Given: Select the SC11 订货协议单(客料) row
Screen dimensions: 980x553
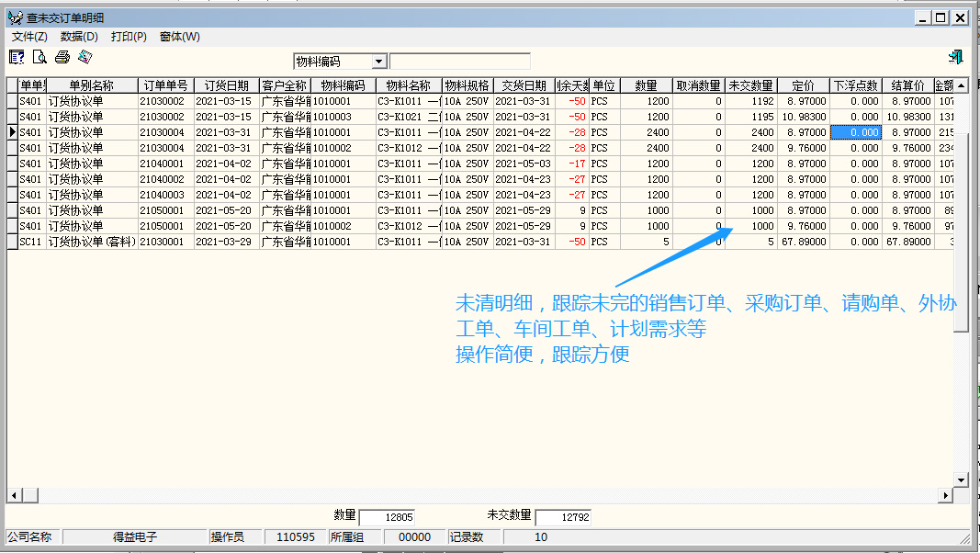Looking at the screenshot, I should (x=92, y=242).
